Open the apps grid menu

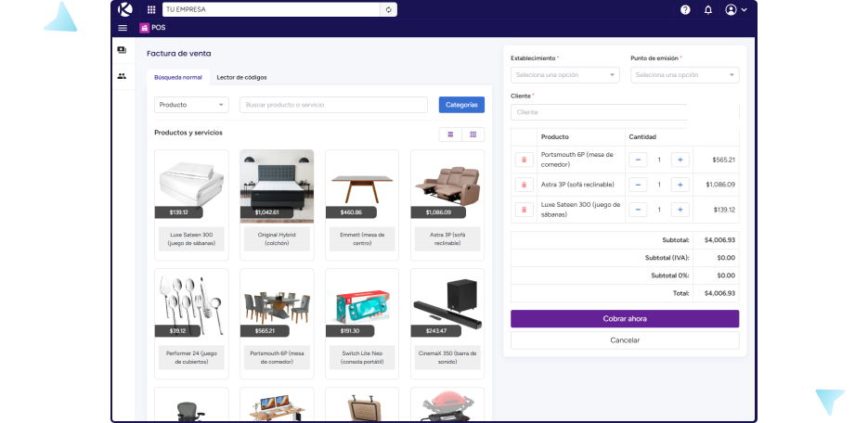151,9
